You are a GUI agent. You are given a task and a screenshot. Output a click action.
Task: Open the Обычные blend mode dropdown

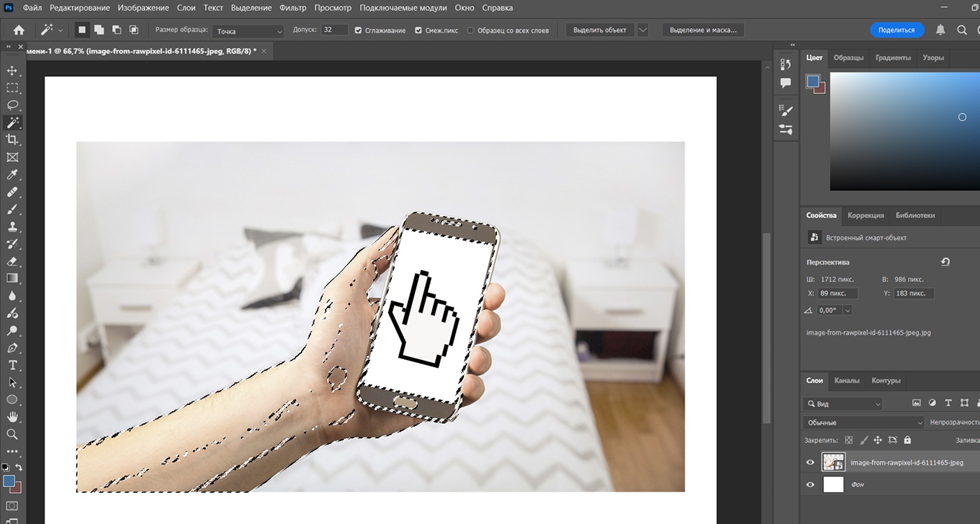coord(864,422)
